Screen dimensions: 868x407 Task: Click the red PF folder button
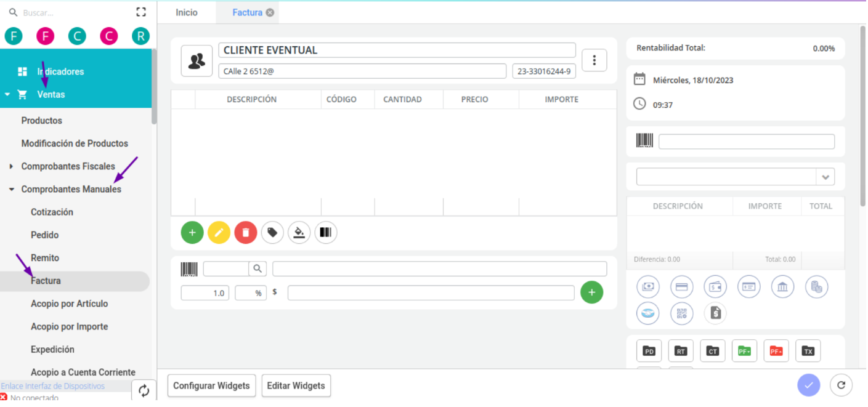pyautogui.click(x=776, y=351)
